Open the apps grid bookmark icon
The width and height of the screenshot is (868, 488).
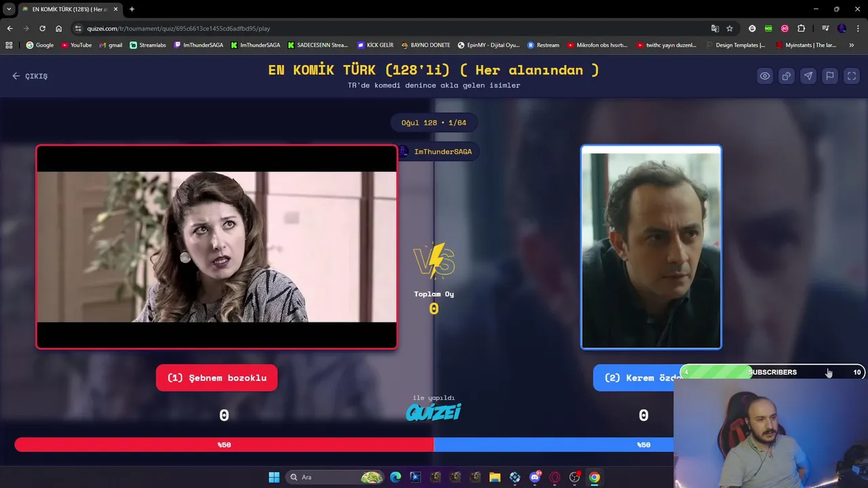(9, 45)
